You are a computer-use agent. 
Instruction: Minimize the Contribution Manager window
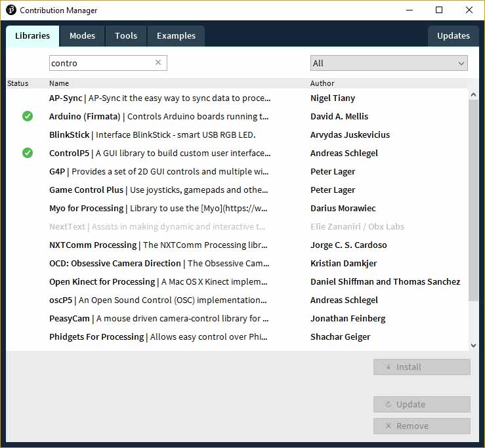[x=410, y=10]
